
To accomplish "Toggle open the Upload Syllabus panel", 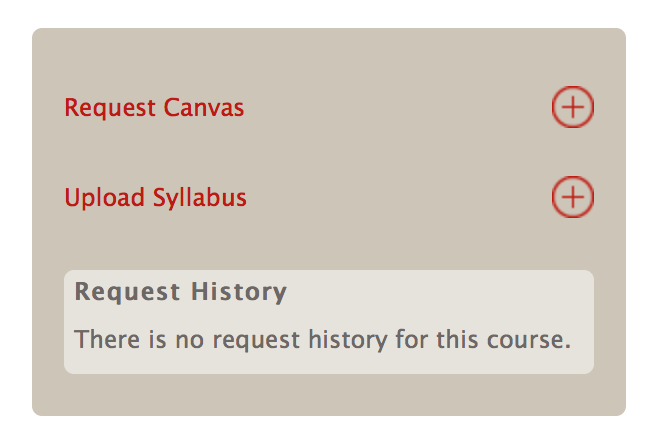I will pyautogui.click(x=572, y=197).
